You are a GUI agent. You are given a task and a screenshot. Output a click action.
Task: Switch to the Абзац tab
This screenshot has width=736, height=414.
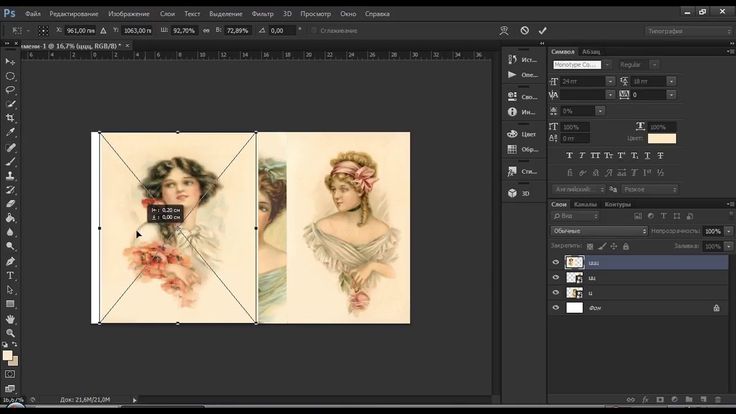[x=592, y=50]
